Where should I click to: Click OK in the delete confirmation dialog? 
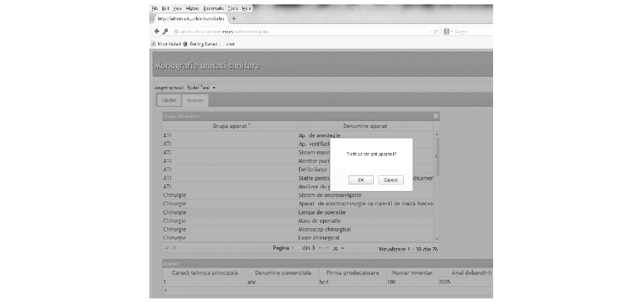[361, 180]
